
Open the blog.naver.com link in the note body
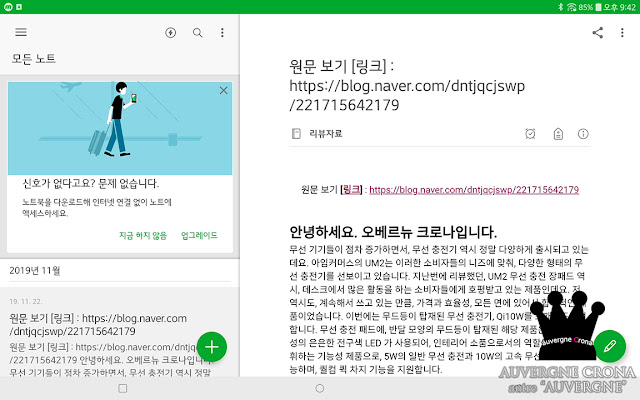(x=474, y=189)
